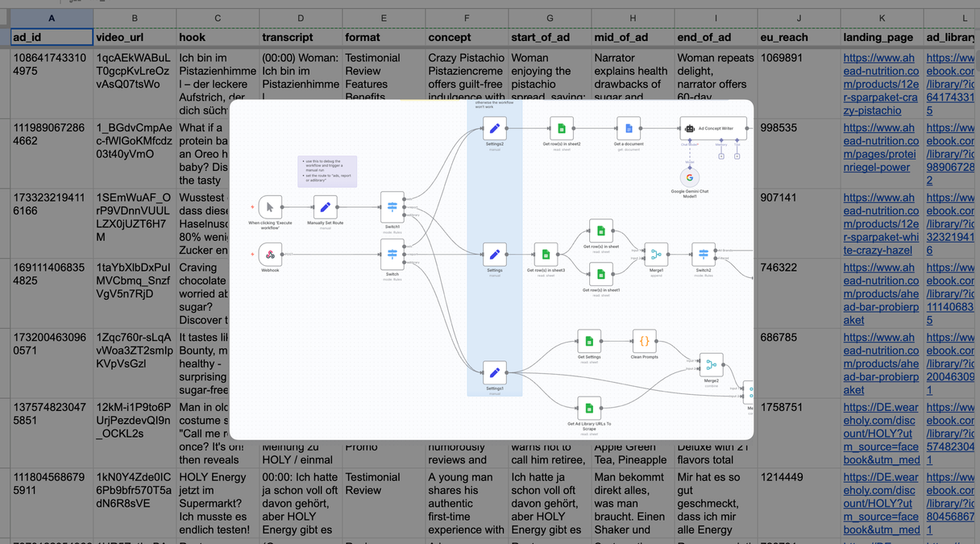Select video_url cell starting '1SEmWuAF_O'

pos(135,223)
